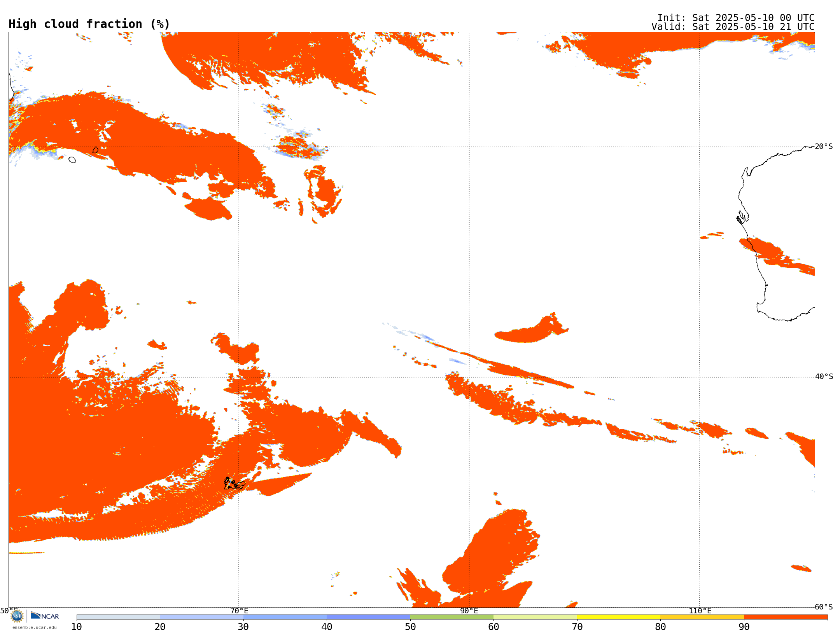Click the colorbar tick label 70
The width and height of the screenshot is (840, 632).
pos(577,627)
